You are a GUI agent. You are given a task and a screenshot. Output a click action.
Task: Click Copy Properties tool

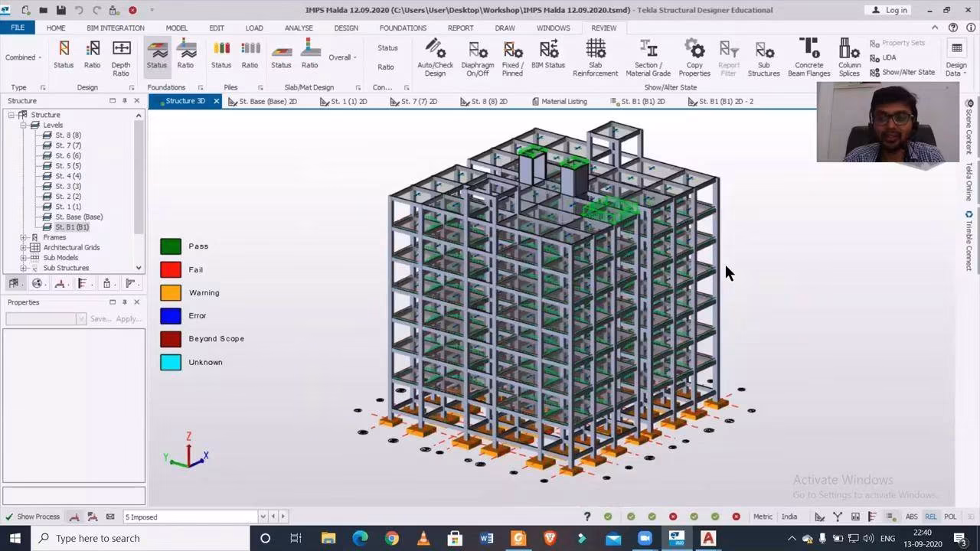(694, 58)
